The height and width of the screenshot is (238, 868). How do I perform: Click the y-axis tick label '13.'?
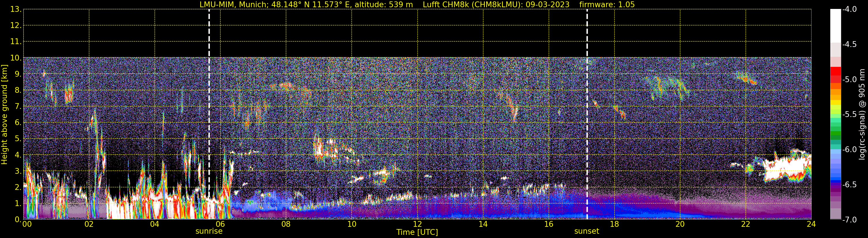click(16, 10)
